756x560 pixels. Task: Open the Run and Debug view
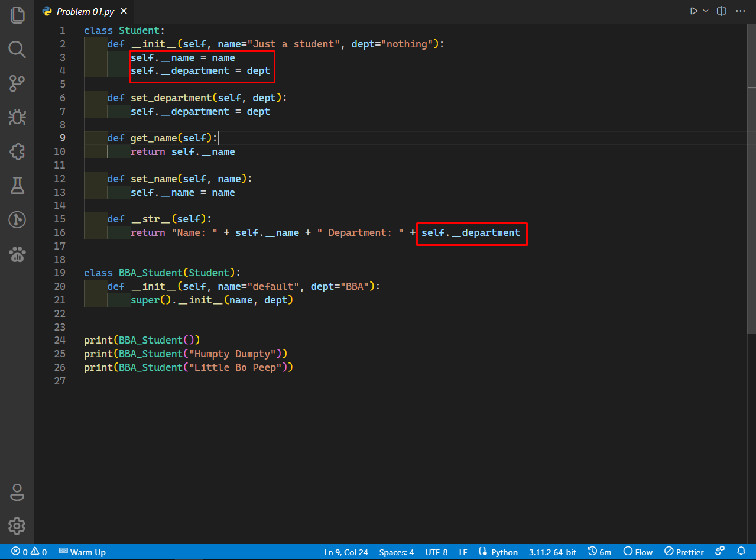(x=17, y=117)
